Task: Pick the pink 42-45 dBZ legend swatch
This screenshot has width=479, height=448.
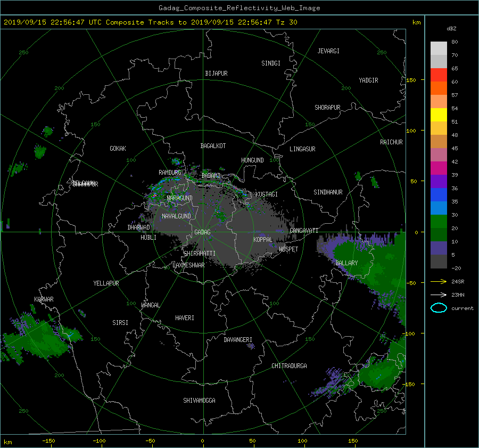Action: pos(439,155)
